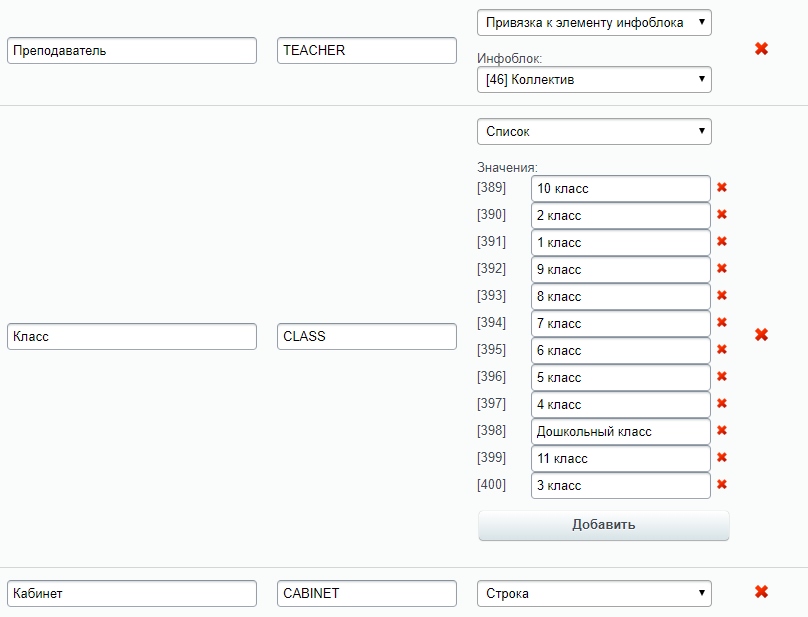The width and height of the screenshot is (808, 617).
Task: Open the '[46] Коллектив' infoblock dropdown
Action: 594,79
